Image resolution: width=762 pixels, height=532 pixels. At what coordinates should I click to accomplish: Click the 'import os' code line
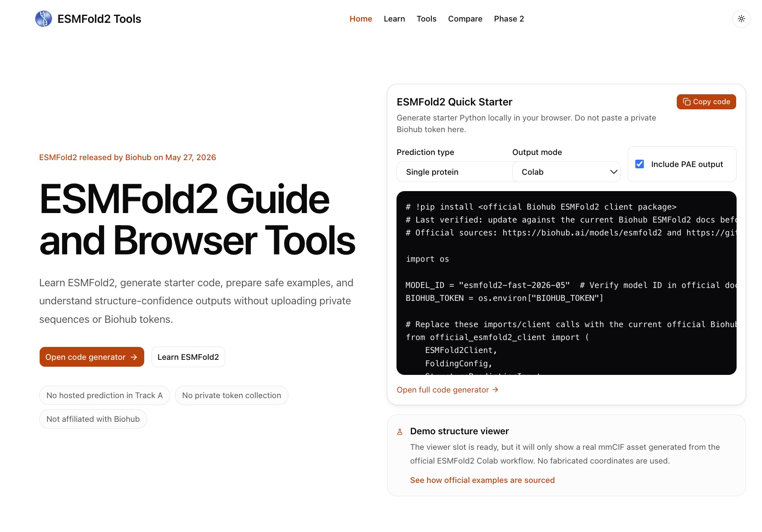tap(427, 259)
